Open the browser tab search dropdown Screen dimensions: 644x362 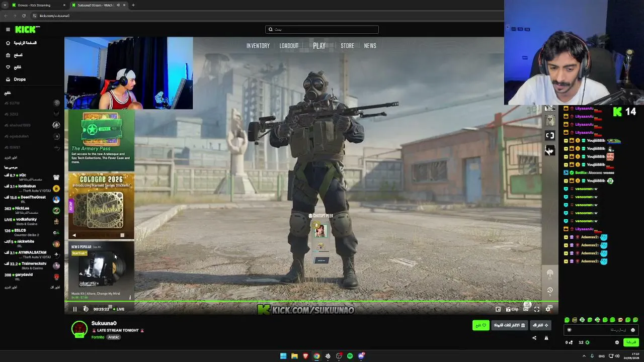4,5
